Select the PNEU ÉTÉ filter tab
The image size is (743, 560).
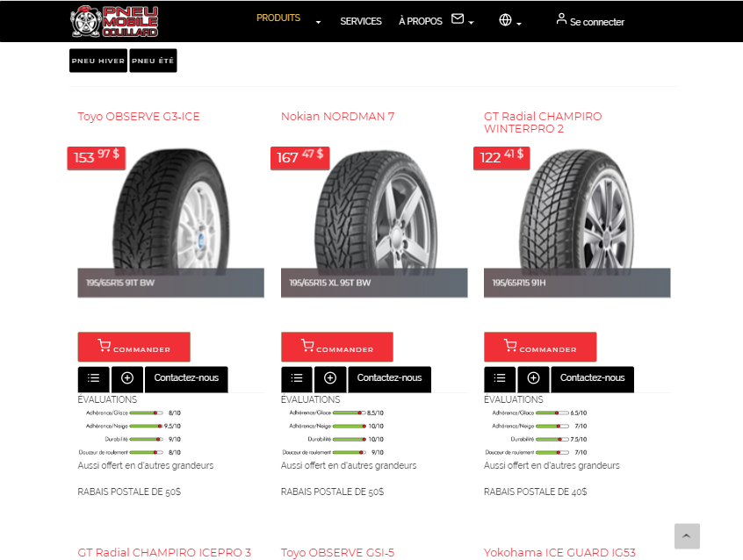coord(153,61)
